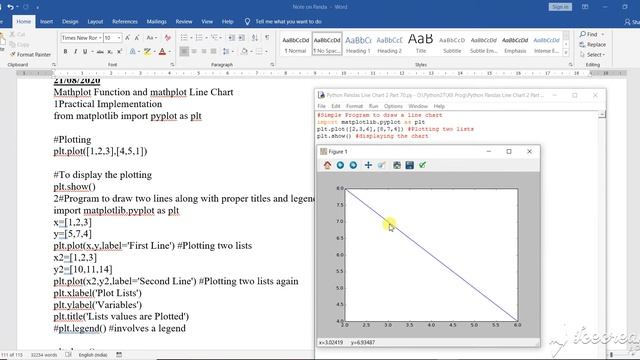Switch to the Insert ribbon tab
This screenshot has height=360, width=640.
click(x=46, y=22)
